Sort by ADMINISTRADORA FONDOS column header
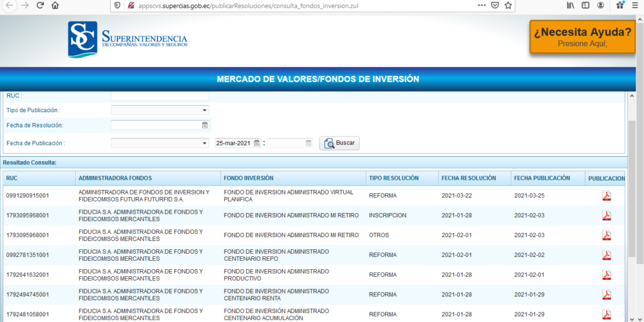 [x=115, y=178]
